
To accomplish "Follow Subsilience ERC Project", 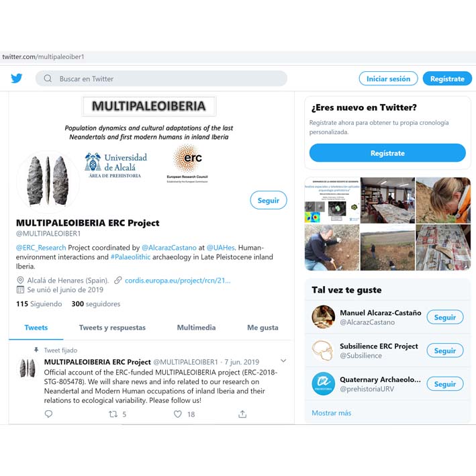I will [445, 350].
